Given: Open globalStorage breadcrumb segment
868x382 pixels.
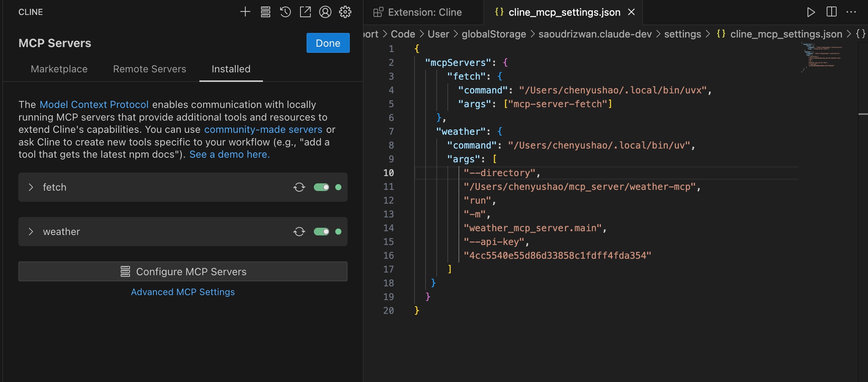Looking at the screenshot, I should click(494, 34).
